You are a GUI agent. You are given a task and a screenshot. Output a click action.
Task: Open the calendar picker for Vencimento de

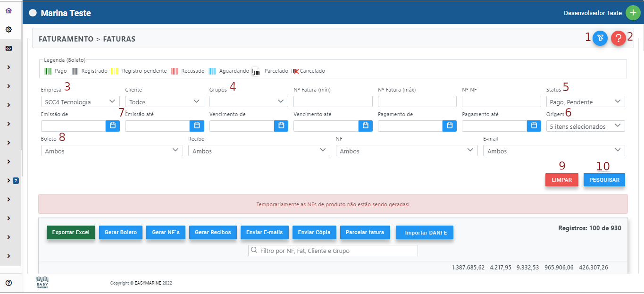click(281, 126)
